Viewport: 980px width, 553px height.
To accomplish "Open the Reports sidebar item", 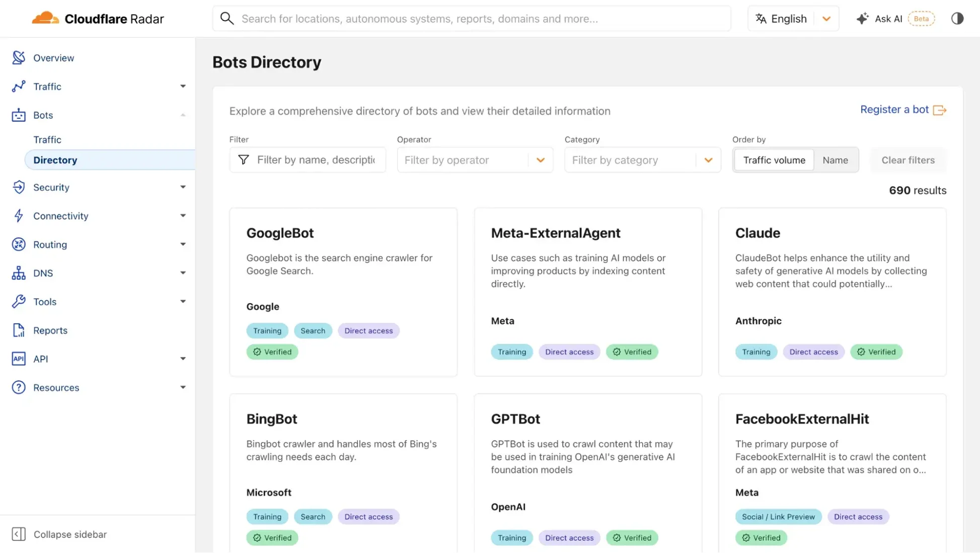I will 50,330.
